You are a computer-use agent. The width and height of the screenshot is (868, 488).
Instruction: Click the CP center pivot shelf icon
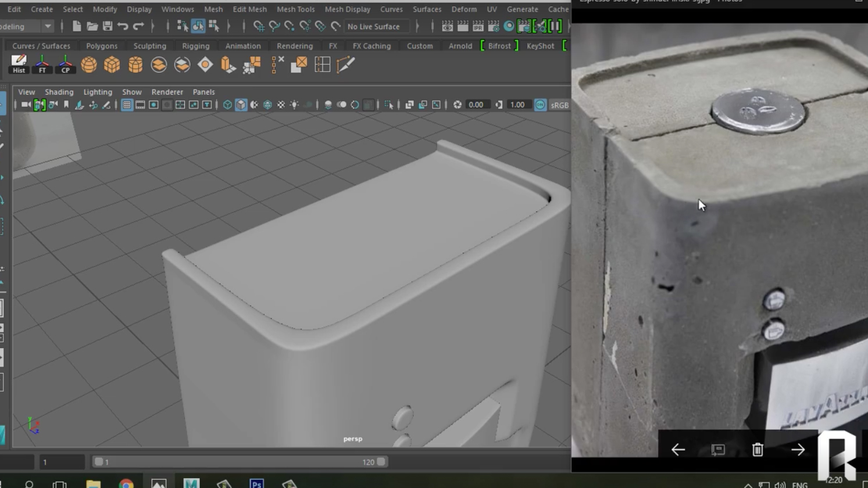coord(65,64)
